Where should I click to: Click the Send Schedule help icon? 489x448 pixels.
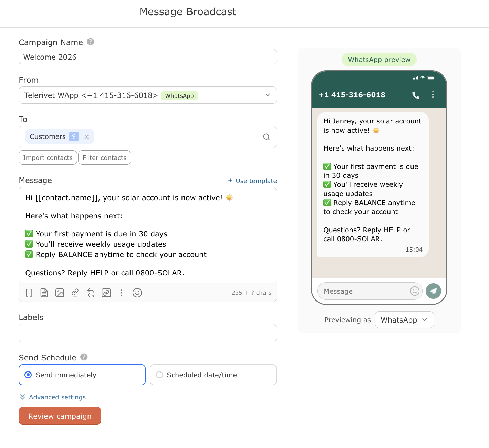[x=84, y=357]
